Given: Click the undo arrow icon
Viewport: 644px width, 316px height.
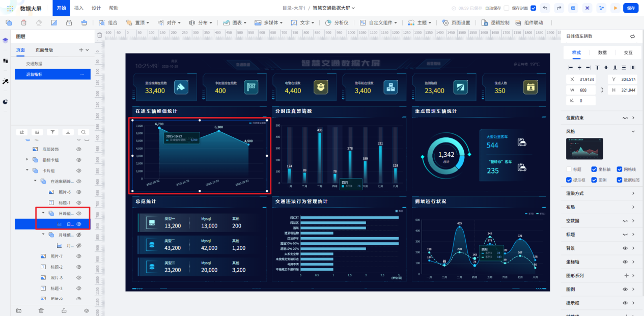Looking at the screenshot, I should (x=546, y=8).
